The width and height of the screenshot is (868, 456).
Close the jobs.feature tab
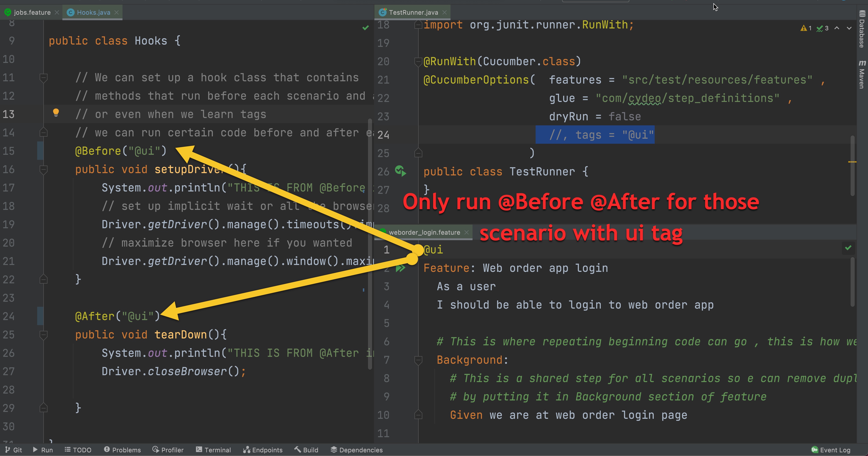(57, 12)
